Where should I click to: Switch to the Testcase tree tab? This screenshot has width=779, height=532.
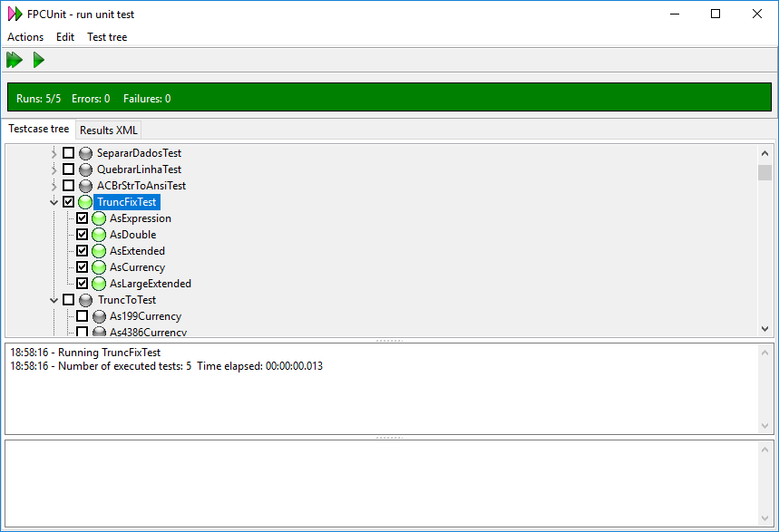tap(39, 130)
